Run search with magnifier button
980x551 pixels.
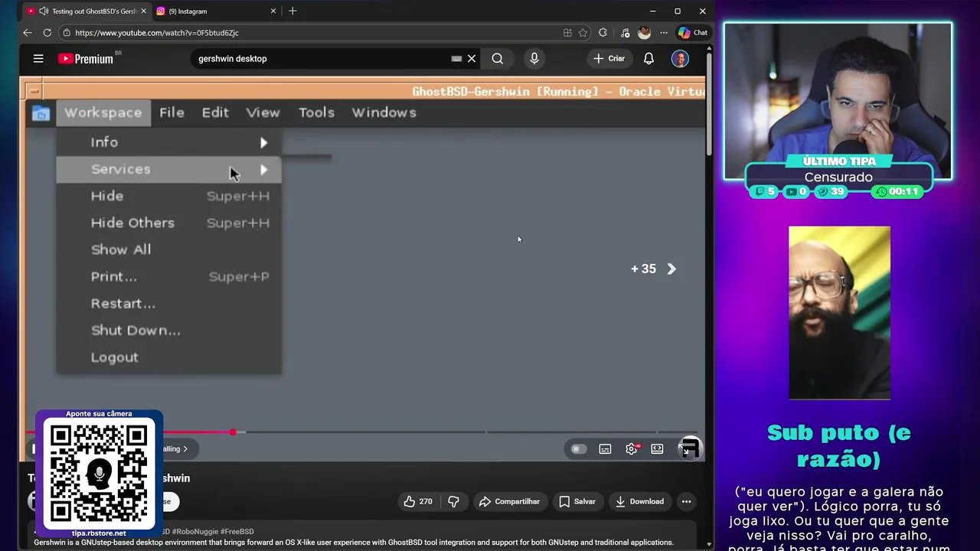[x=498, y=58]
